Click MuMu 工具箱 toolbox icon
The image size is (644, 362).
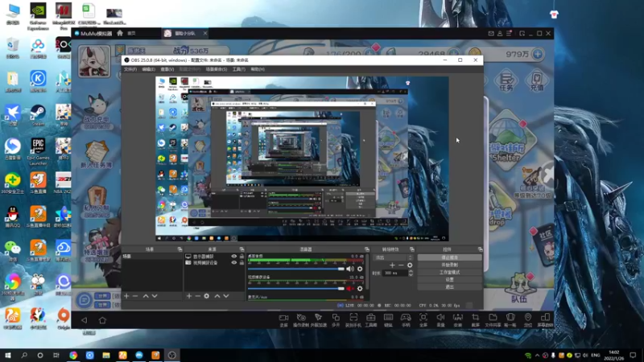coord(371,320)
